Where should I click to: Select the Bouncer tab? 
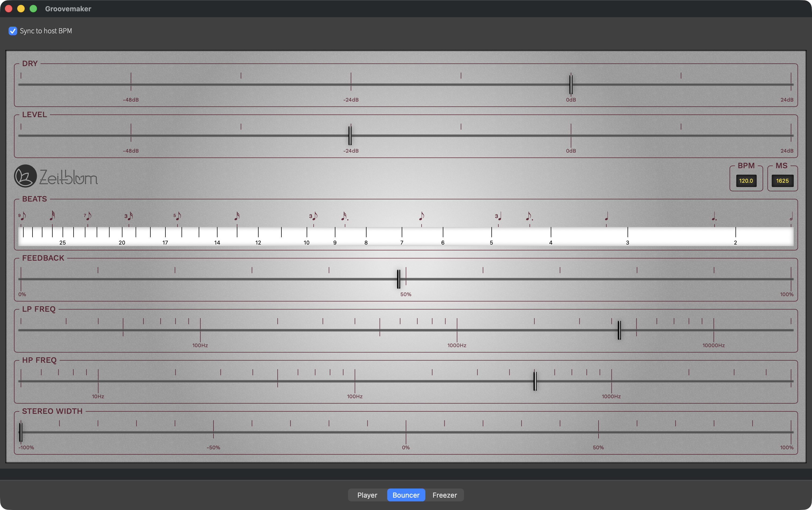(x=406, y=495)
